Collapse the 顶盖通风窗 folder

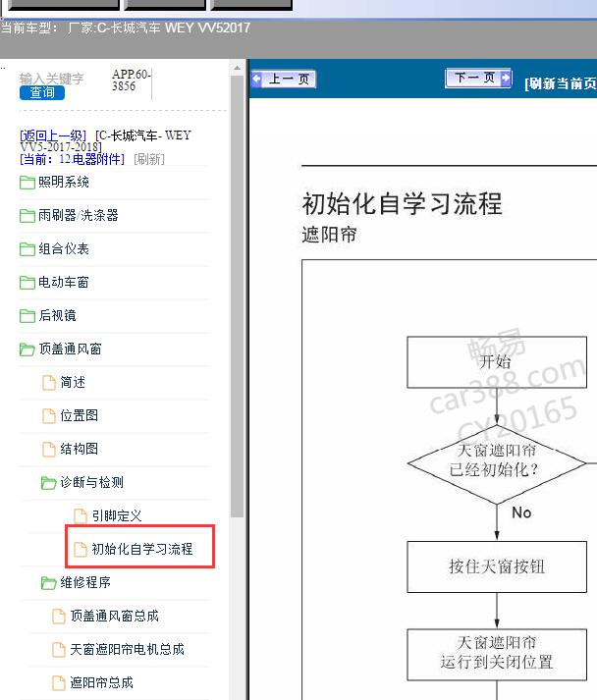pos(70,349)
